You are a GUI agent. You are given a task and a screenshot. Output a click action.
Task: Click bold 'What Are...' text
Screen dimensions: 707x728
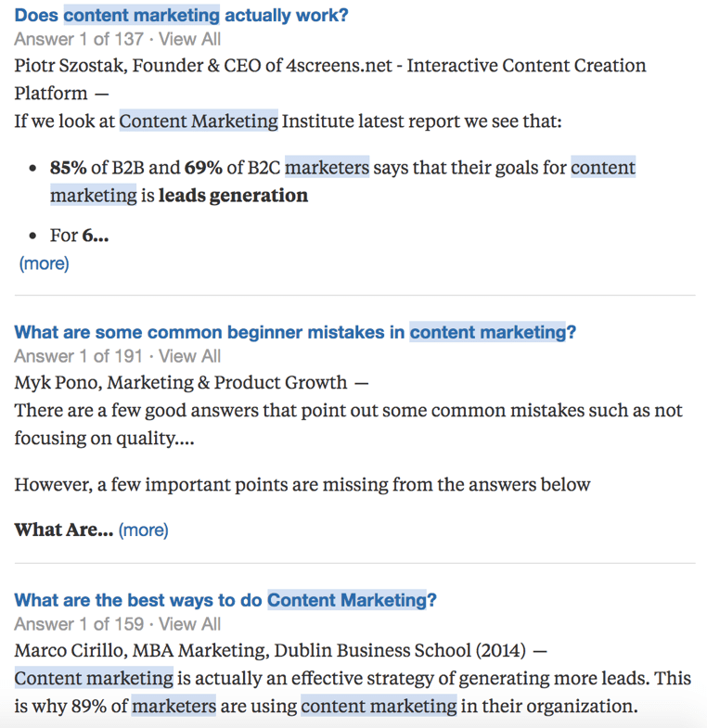tap(63, 530)
